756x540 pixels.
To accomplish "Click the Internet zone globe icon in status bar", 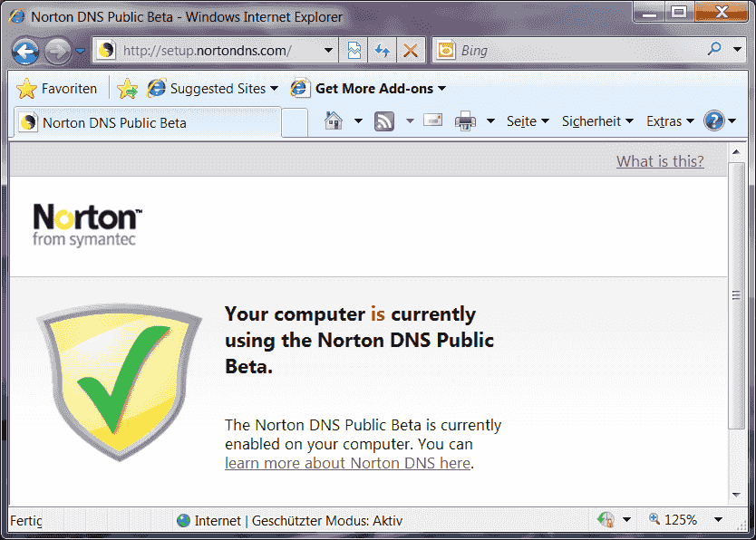I will click(183, 520).
